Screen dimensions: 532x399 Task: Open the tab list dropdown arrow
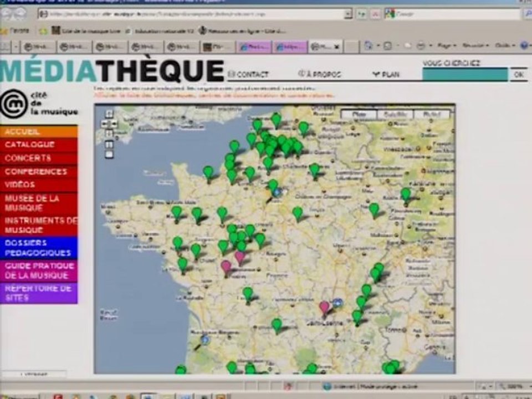tap(16, 47)
